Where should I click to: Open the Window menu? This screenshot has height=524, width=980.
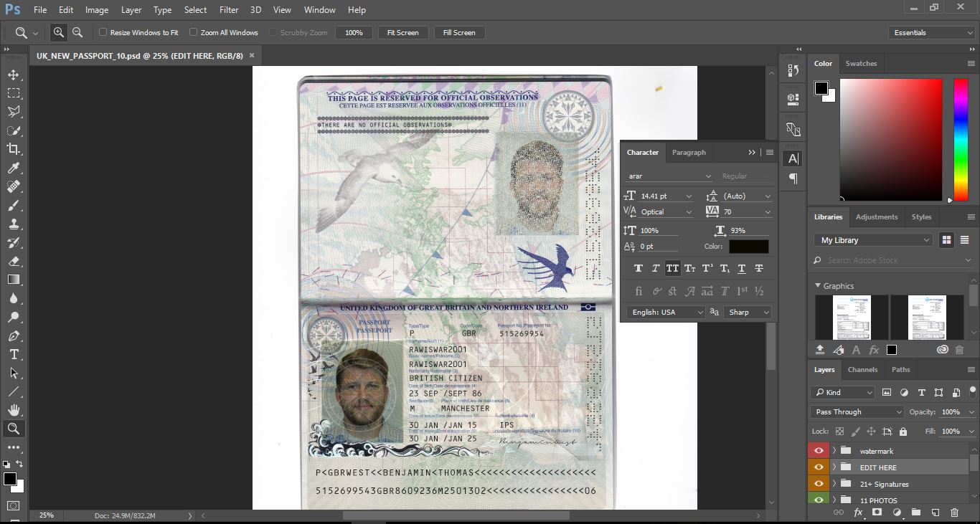tap(319, 10)
